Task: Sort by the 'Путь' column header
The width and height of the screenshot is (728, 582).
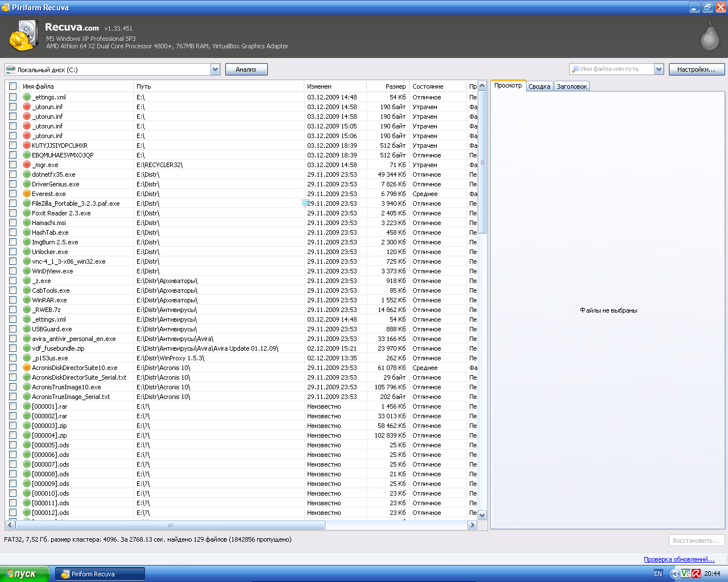Action: tap(218, 86)
